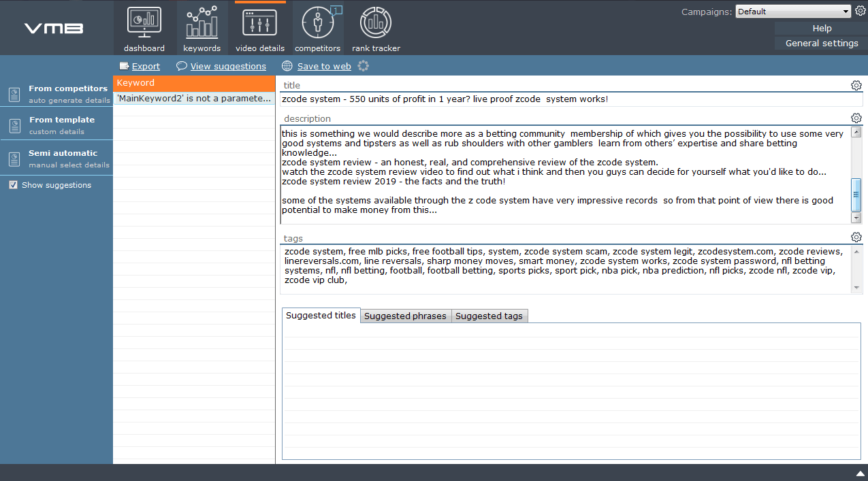
Task: Open General settings
Action: point(821,44)
